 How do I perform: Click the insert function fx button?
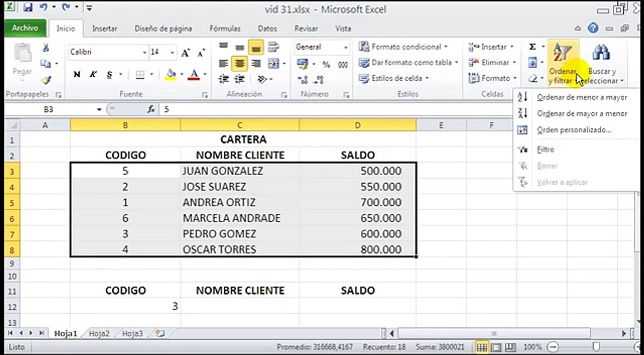click(x=151, y=109)
